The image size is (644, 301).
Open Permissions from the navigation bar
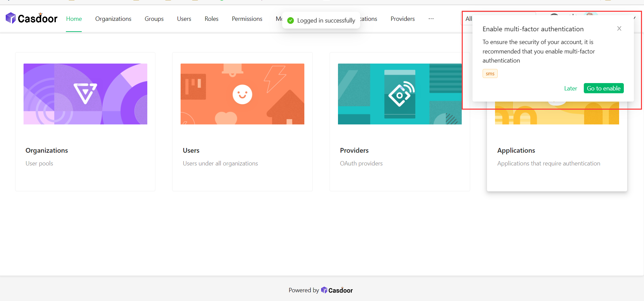(247, 19)
